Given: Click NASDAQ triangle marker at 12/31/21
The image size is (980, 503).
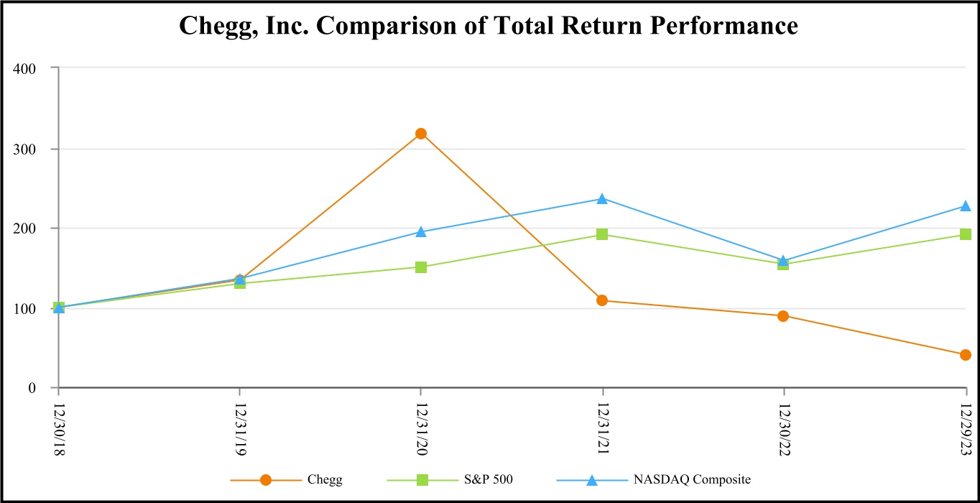Looking at the screenshot, I should pos(602,198).
